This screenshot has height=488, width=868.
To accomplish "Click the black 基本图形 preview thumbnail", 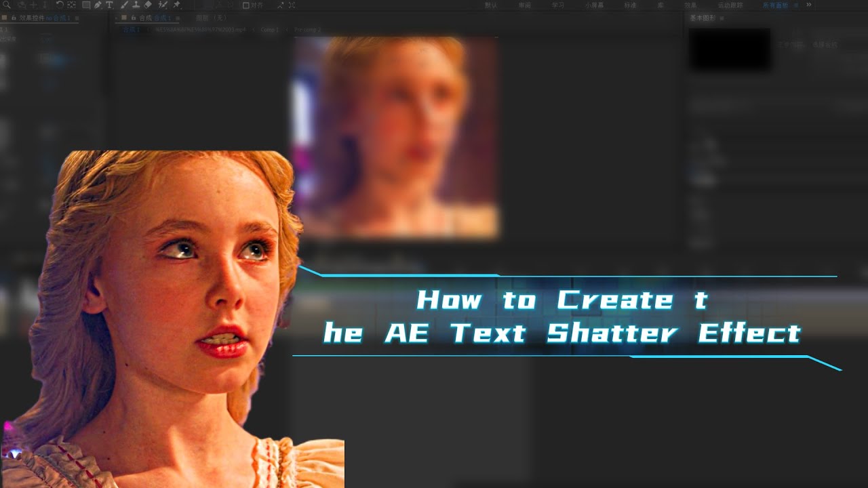I will coord(730,49).
